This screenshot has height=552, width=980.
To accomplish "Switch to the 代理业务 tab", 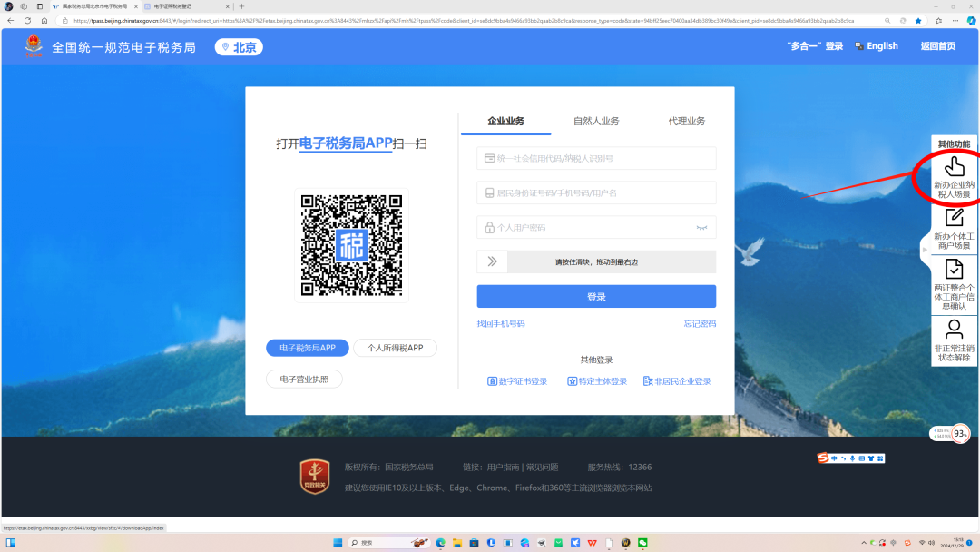I will tap(687, 121).
